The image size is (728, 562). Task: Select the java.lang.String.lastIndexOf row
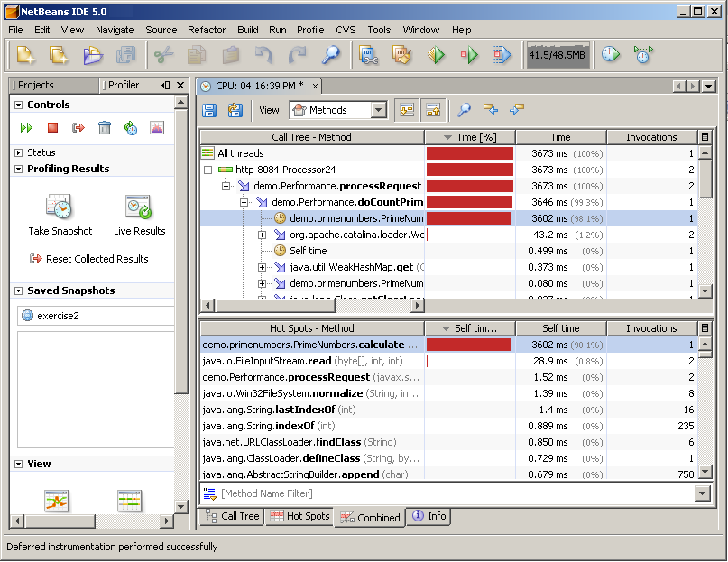449,410
